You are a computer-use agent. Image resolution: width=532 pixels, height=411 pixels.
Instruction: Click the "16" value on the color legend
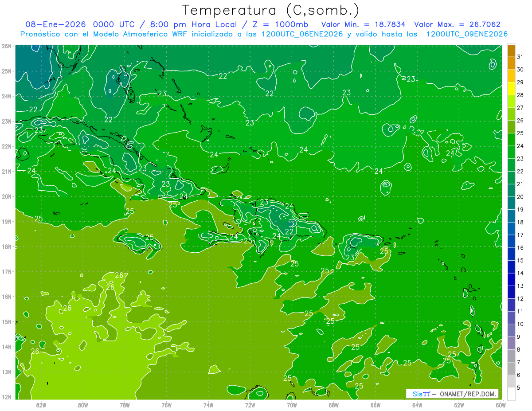coord(520,247)
